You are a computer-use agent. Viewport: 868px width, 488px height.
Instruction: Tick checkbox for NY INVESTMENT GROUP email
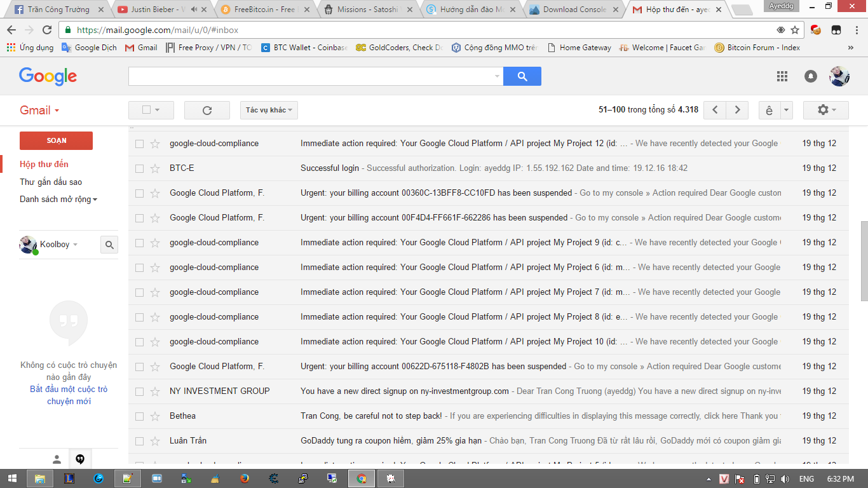(140, 391)
